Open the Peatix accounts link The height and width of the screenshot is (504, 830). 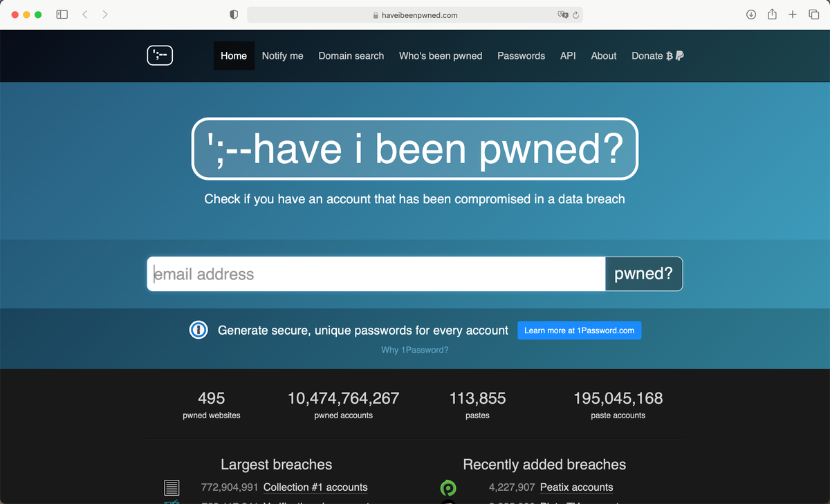577,487
